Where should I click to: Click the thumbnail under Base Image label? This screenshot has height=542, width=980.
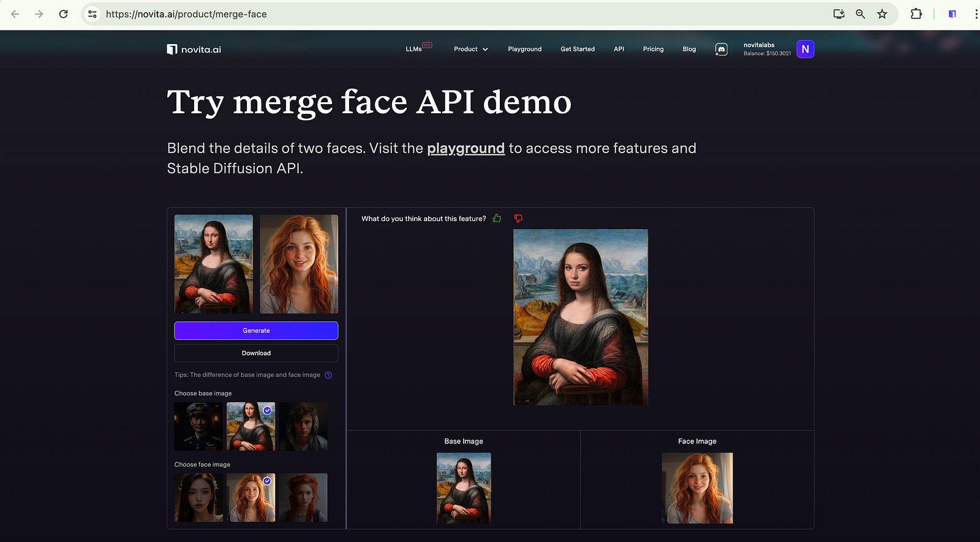(x=464, y=488)
